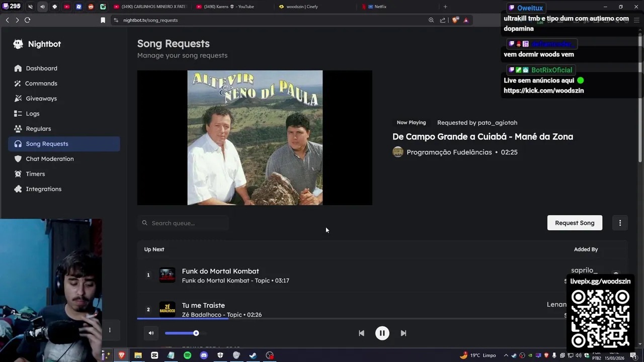Expand the system tray hidden icons
Image resolution: width=644 pixels, height=362 pixels.
click(506, 355)
